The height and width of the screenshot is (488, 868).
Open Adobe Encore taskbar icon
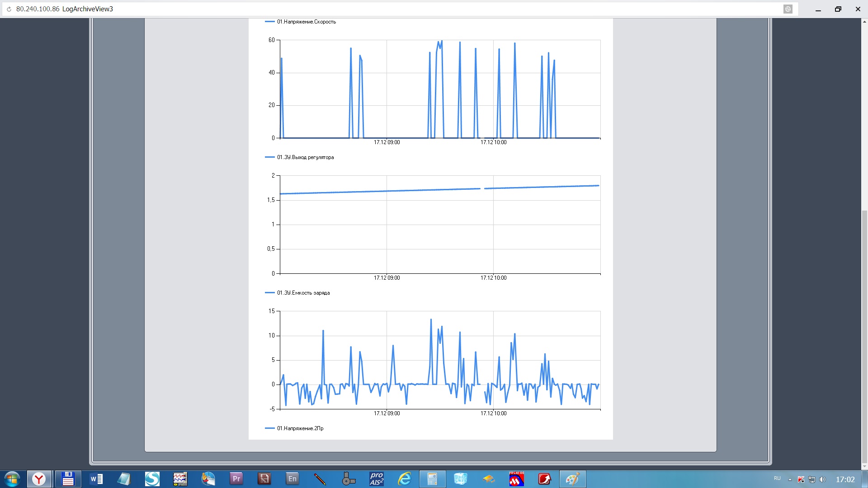point(292,479)
